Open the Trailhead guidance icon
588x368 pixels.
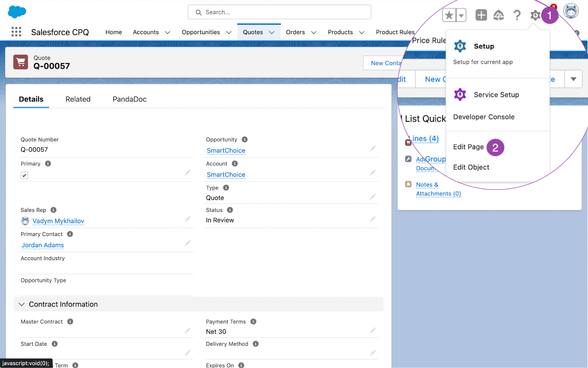499,15
